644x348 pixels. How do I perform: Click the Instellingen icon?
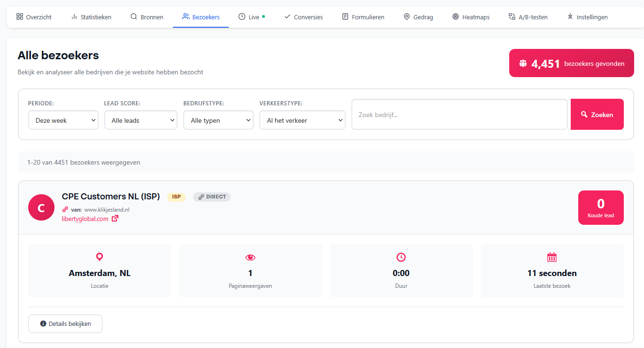click(x=570, y=16)
